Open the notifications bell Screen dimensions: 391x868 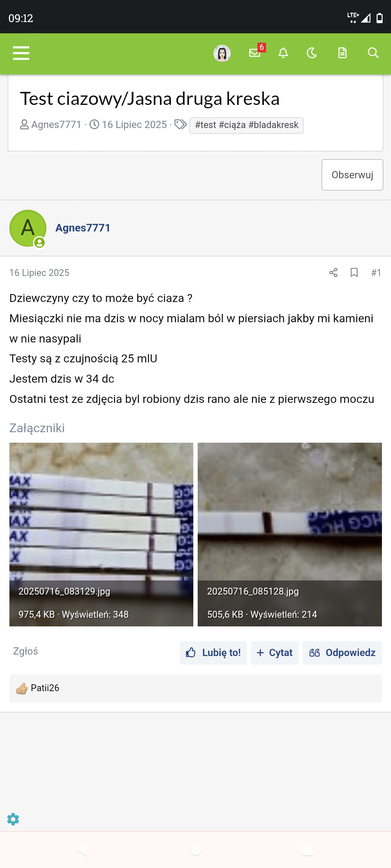point(283,53)
